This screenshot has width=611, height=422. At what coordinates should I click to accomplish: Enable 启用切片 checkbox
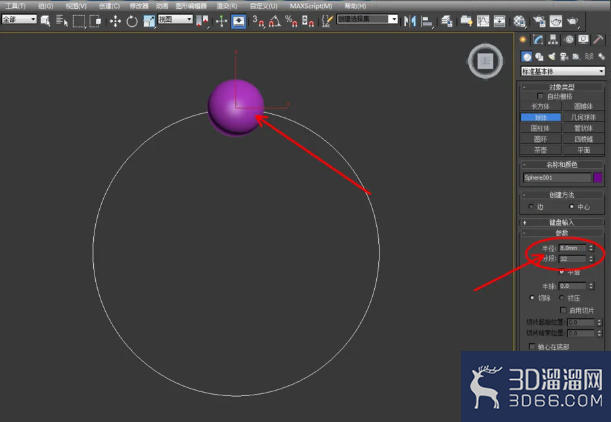pyautogui.click(x=563, y=310)
